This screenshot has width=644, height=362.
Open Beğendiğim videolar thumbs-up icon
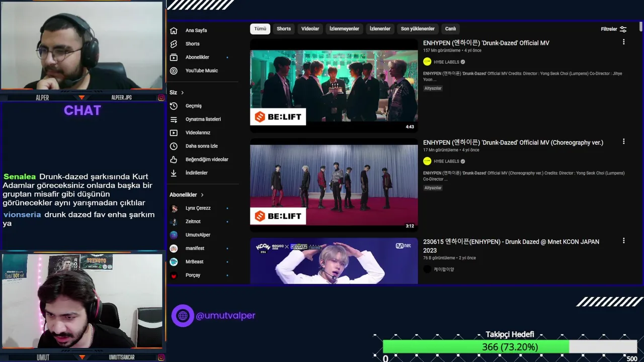pos(174,159)
